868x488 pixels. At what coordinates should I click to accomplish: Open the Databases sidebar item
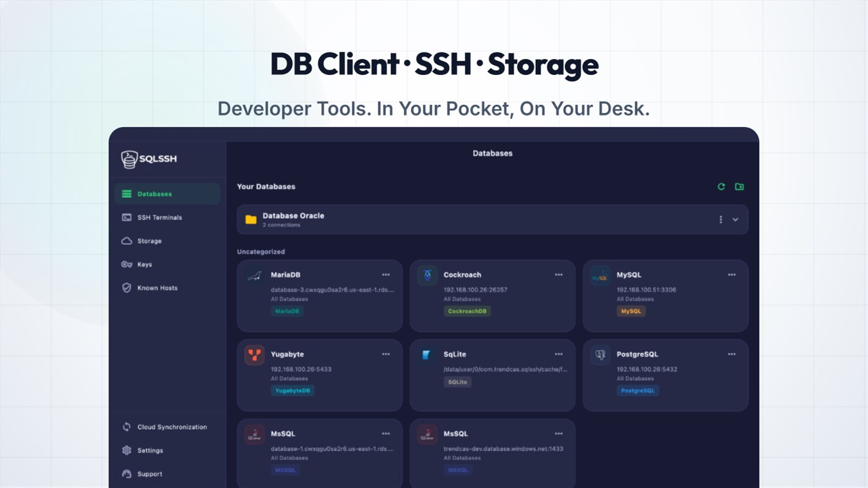167,194
